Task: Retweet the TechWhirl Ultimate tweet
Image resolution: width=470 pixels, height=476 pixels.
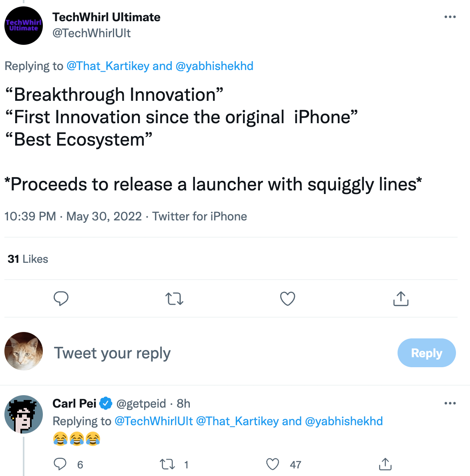Action: tap(175, 298)
